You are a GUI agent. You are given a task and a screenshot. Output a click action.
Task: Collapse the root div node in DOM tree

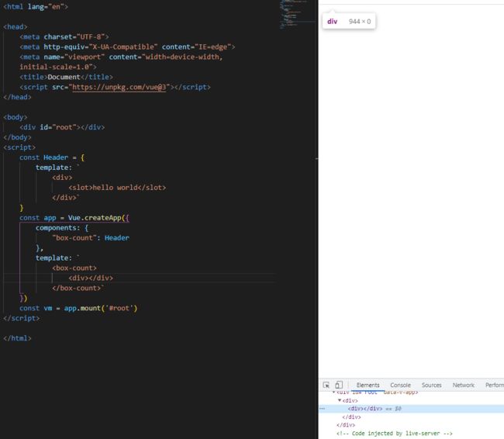click(x=333, y=392)
